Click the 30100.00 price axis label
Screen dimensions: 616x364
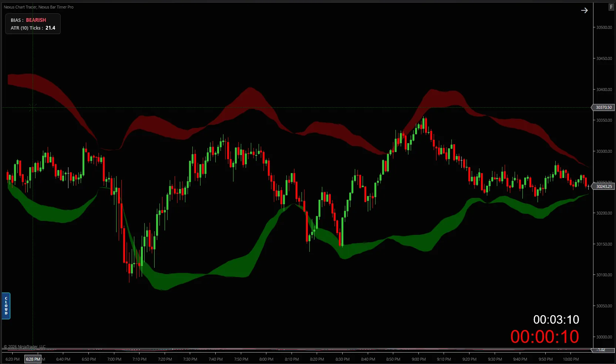604,275
